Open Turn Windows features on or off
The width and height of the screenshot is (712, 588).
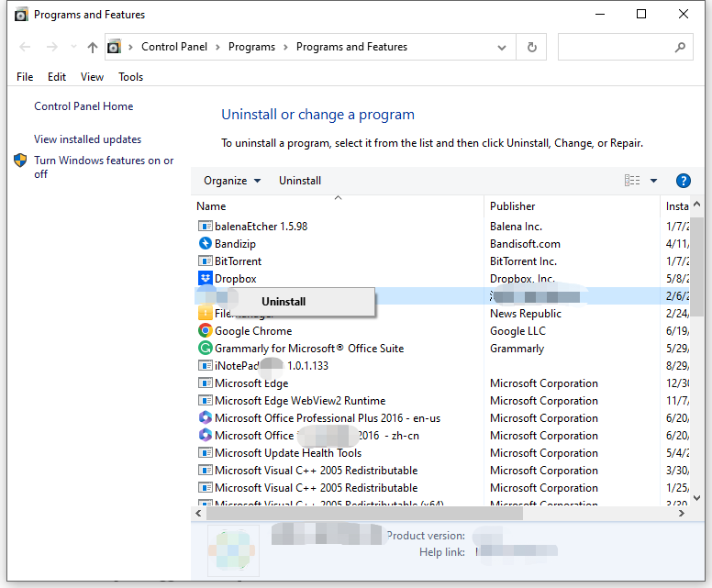pyautogui.click(x=104, y=167)
